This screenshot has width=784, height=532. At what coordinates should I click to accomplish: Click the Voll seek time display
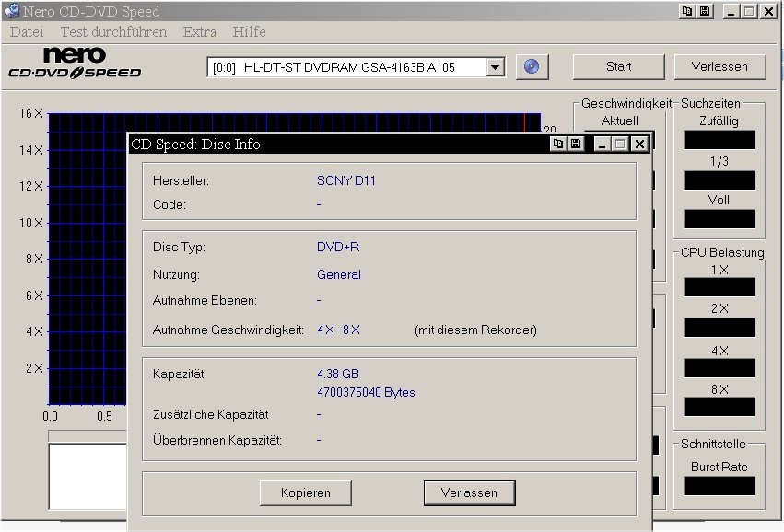(x=719, y=219)
